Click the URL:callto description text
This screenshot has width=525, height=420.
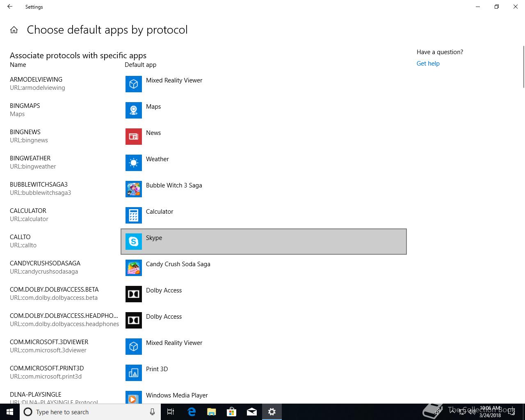coord(23,245)
